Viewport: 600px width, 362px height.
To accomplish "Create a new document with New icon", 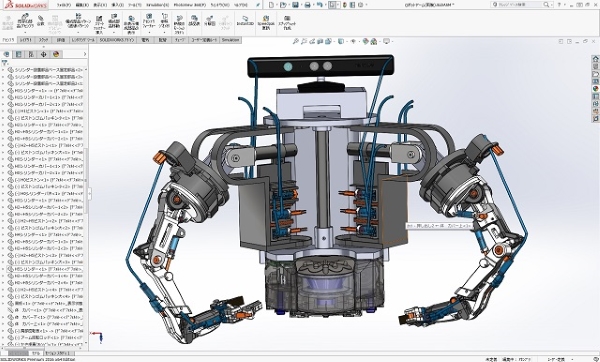I will pyautogui.click(x=272, y=5).
